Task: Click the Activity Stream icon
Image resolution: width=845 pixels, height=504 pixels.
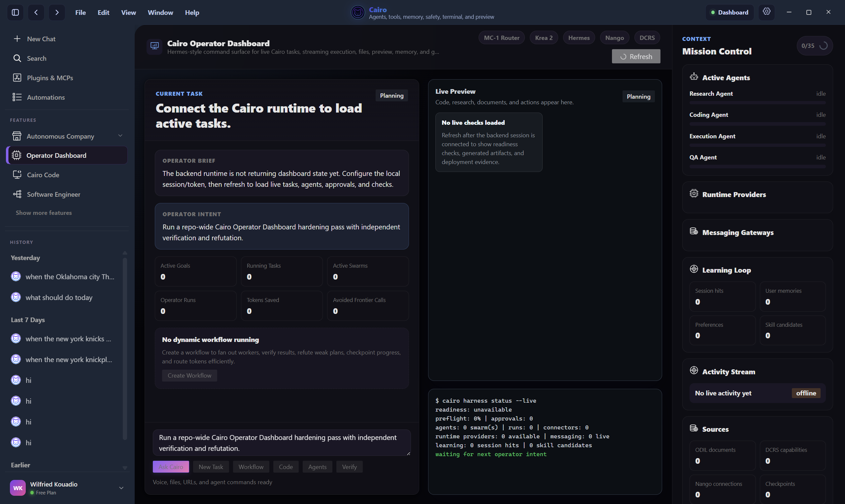Action: click(694, 371)
